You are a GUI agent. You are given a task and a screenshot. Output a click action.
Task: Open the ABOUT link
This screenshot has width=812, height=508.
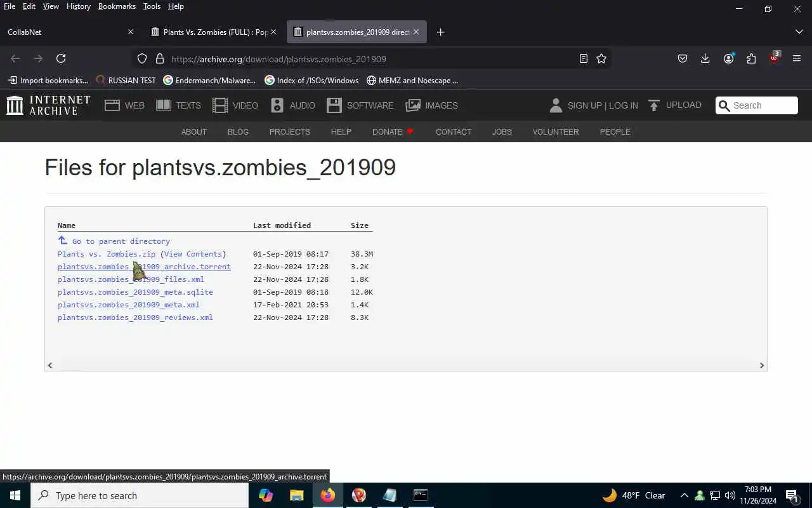click(194, 132)
